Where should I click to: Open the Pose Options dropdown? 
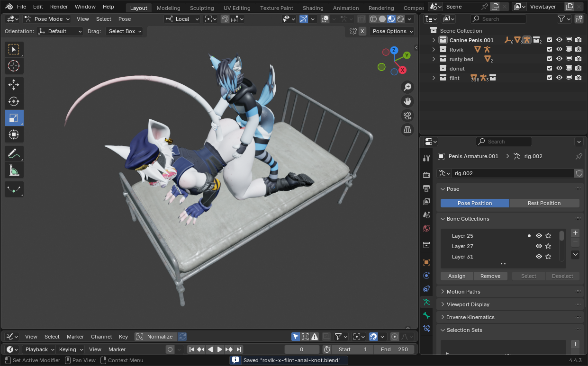pyautogui.click(x=393, y=31)
